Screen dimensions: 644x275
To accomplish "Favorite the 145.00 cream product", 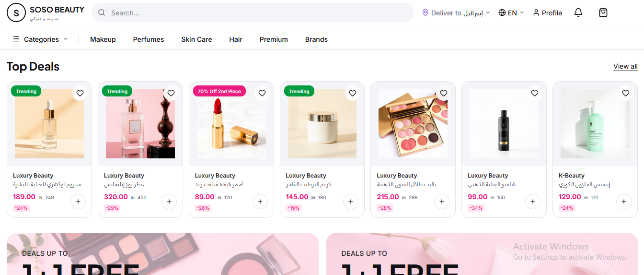I will (x=353, y=93).
